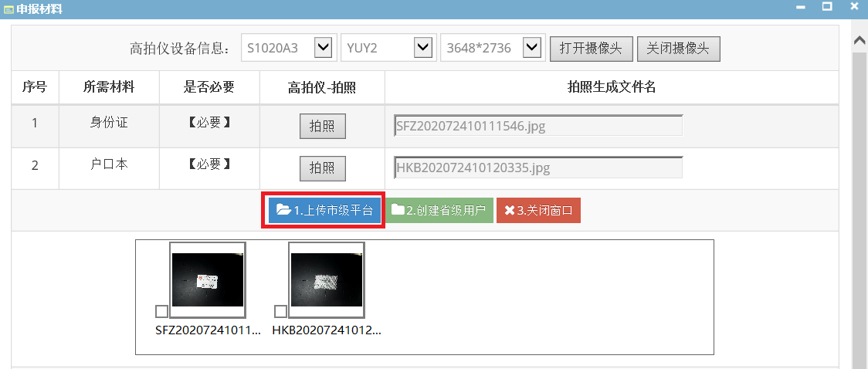This screenshot has width=868, height=369.
Task: Maximize the 申报材料 window
Action: pos(827,7)
